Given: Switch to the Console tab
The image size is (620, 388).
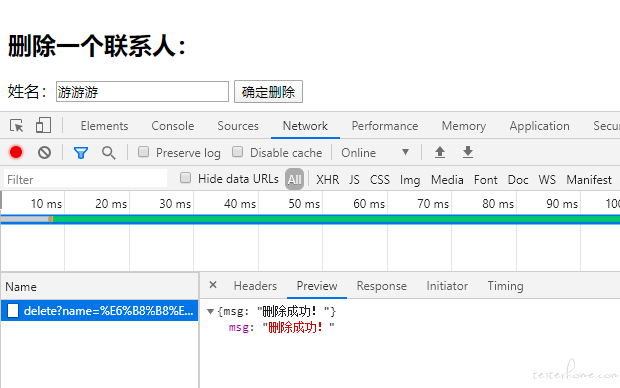Looking at the screenshot, I should [173, 126].
